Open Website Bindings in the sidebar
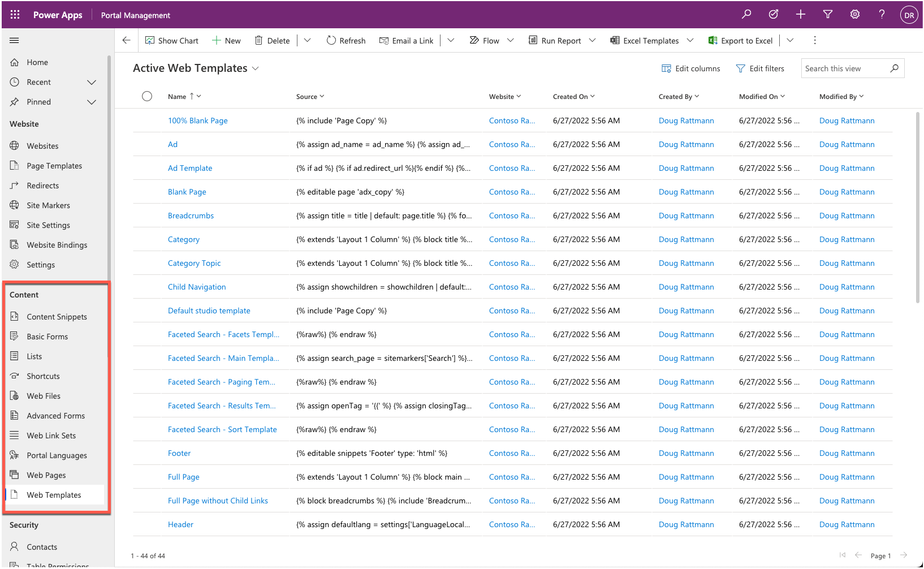 point(55,245)
